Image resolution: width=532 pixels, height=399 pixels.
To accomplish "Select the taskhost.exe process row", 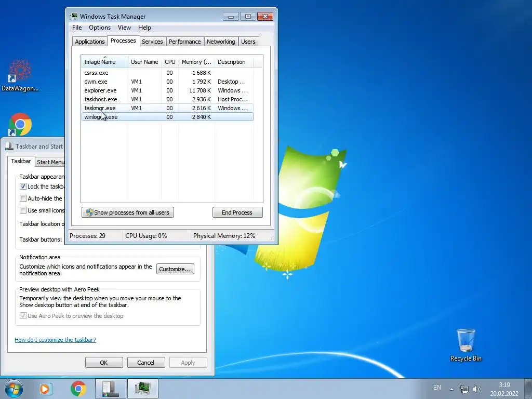I will click(x=167, y=99).
